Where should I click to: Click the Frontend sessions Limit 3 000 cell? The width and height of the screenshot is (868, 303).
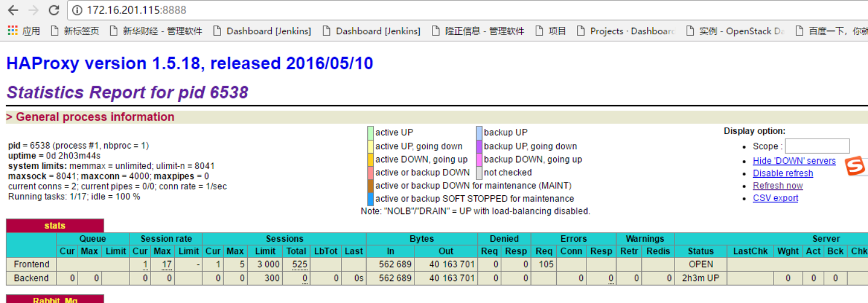point(266,264)
